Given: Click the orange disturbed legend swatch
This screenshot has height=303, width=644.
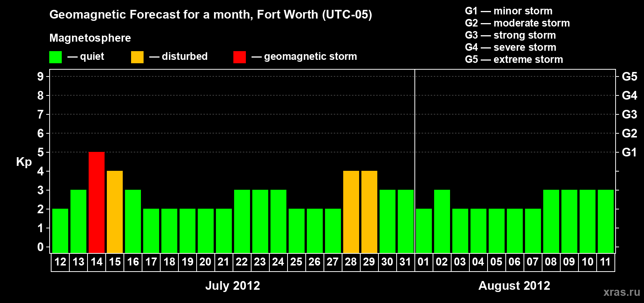Looking at the screenshot, I should [x=137, y=57].
